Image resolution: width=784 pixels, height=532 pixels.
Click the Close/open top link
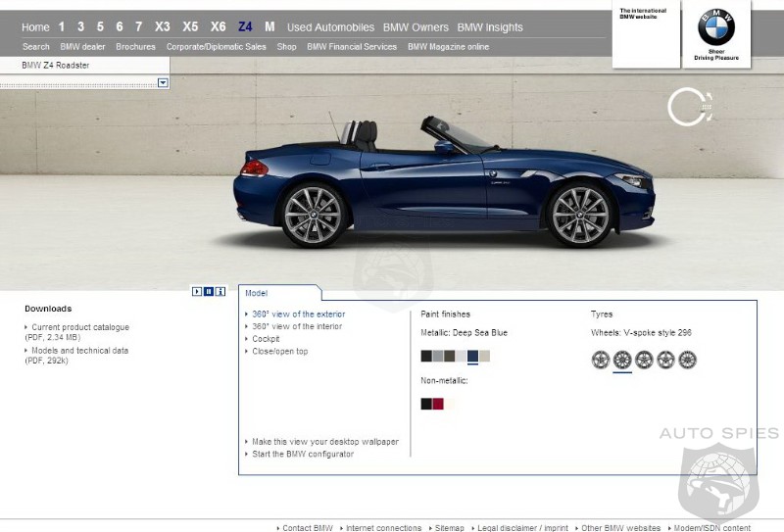tap(280, 351)
